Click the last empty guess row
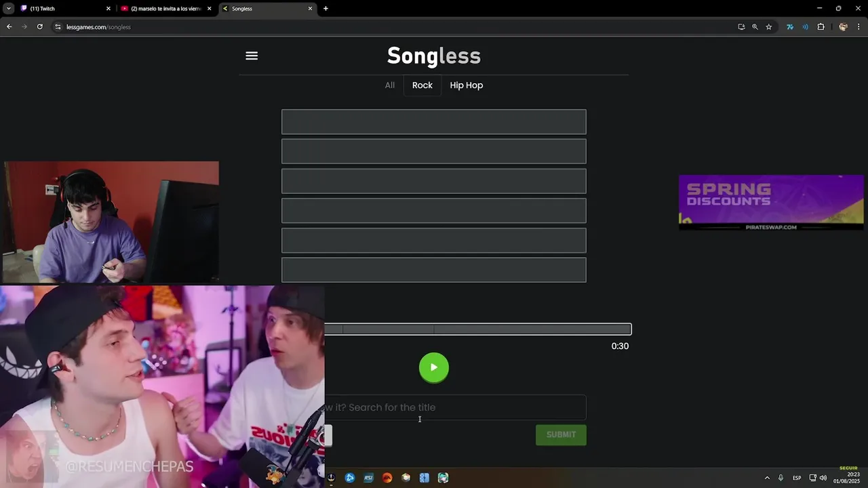The image size is (868, 488). pyautogui.click(x=434, y=270)
